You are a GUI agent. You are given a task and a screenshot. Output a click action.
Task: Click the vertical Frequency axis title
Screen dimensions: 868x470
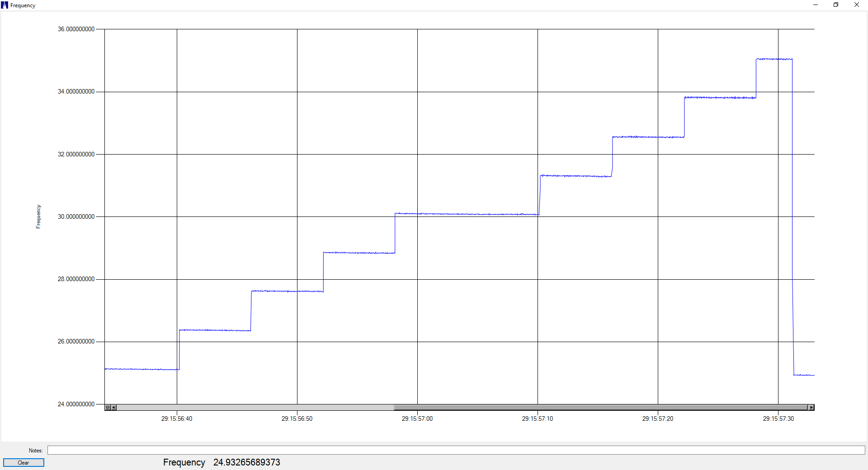38,216
